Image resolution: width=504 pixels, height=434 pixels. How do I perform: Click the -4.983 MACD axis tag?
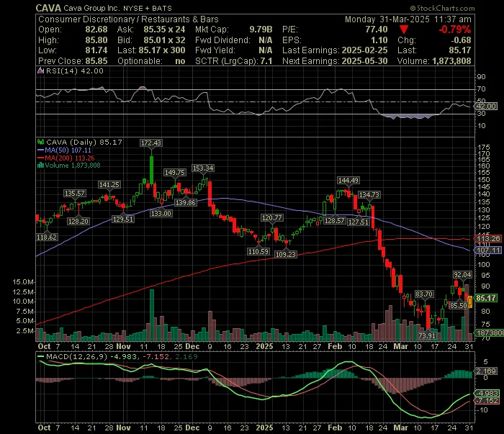(x=487, y=393)
